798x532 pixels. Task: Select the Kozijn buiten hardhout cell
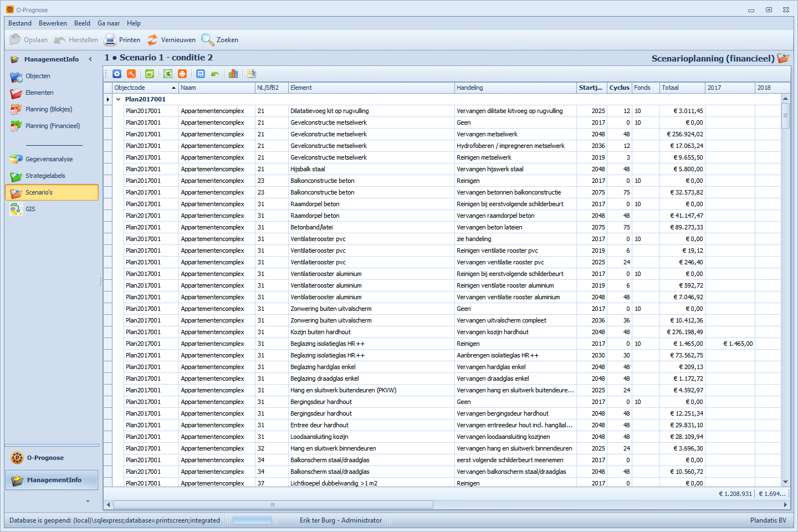point(371,332)
